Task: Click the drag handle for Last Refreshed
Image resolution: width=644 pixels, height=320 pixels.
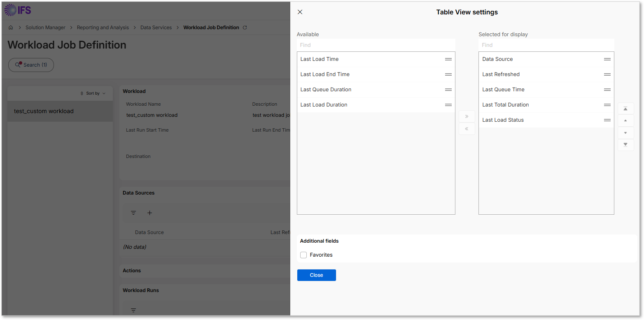Action: tap(607, 74)
